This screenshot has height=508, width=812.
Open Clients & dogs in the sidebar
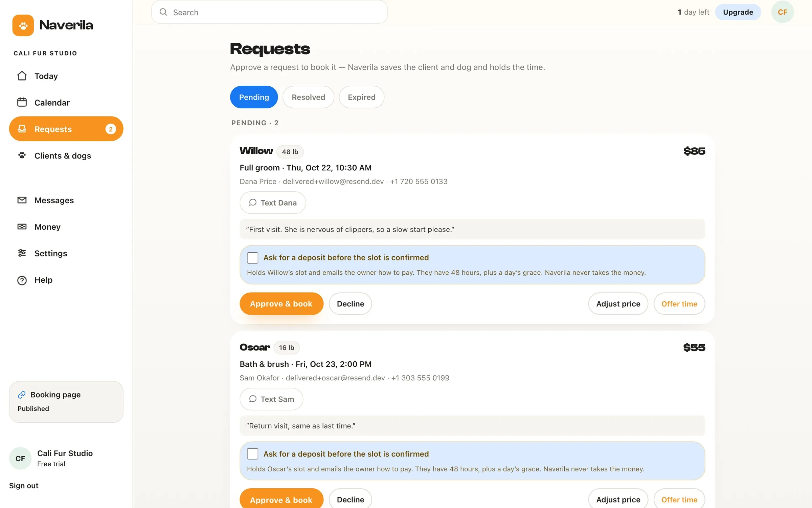click(x=66, y=155)
